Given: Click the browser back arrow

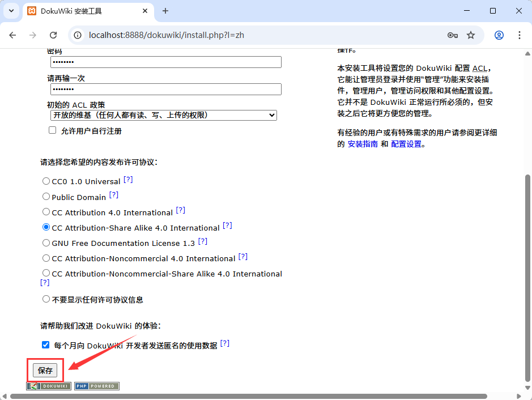Looking at the screenshot, I should (x=12, y=35).
